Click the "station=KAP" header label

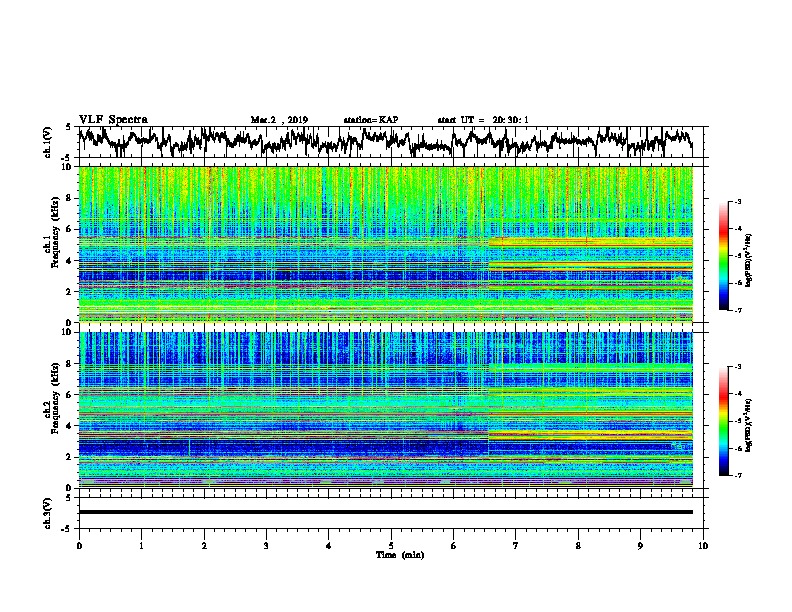pyautogui.click(x=371, y=120)
